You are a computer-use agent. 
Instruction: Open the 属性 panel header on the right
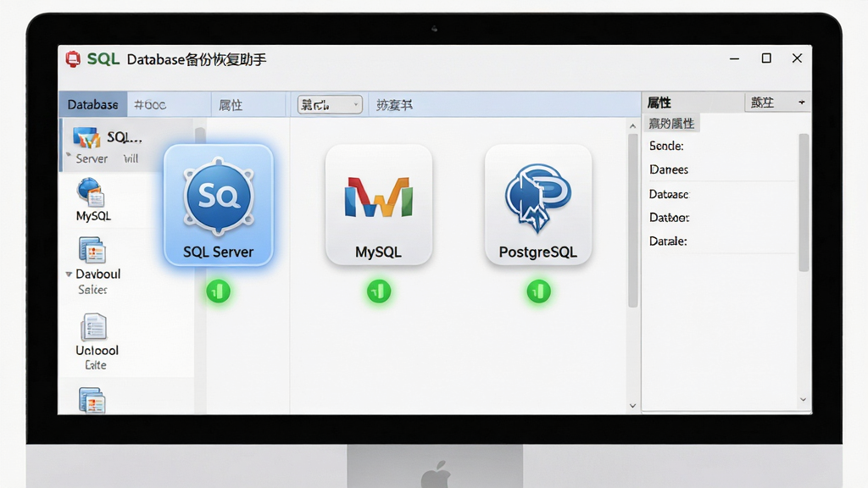click(659, 103)
